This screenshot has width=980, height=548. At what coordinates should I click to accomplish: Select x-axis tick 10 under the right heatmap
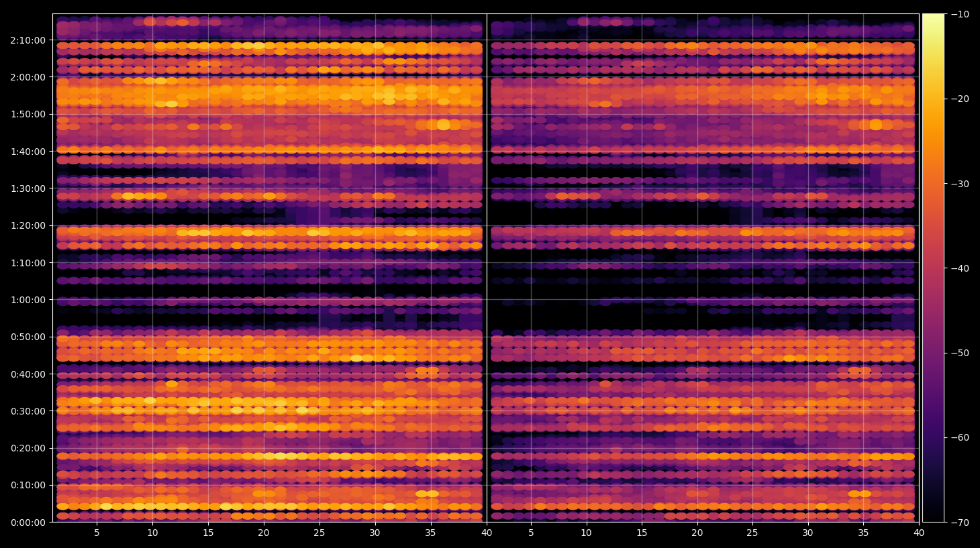click(586, 533)
